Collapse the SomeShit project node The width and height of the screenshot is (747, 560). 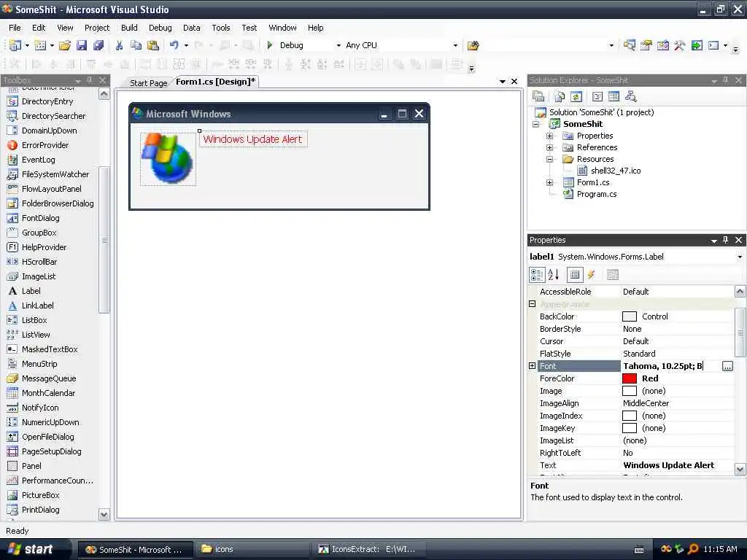[536, 124]
